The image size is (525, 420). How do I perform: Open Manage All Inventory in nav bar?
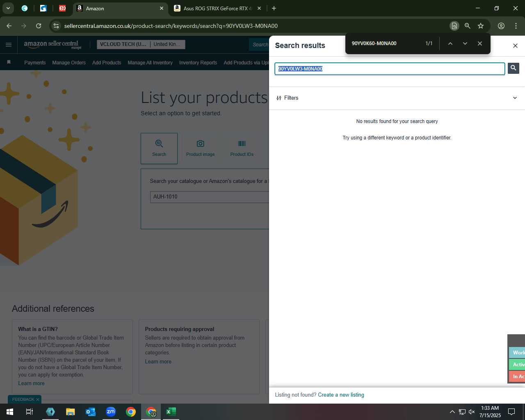coord(150,63)
